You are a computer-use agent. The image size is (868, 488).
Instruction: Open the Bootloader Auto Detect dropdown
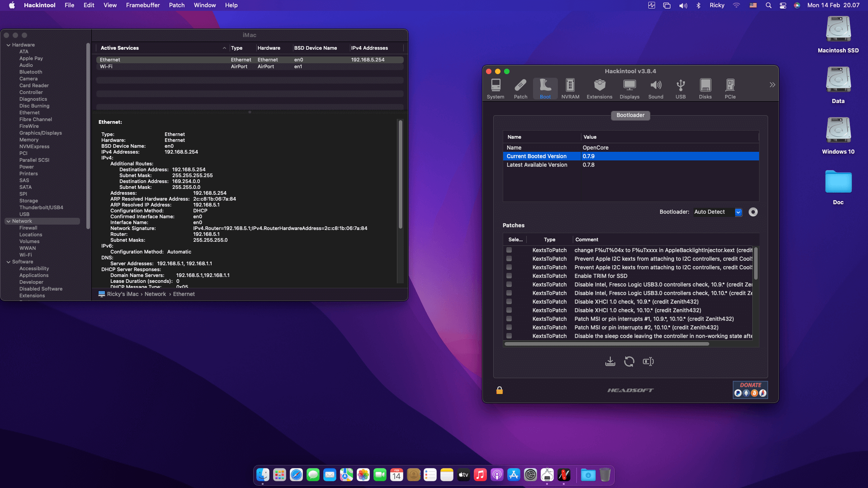pos(718,212)
